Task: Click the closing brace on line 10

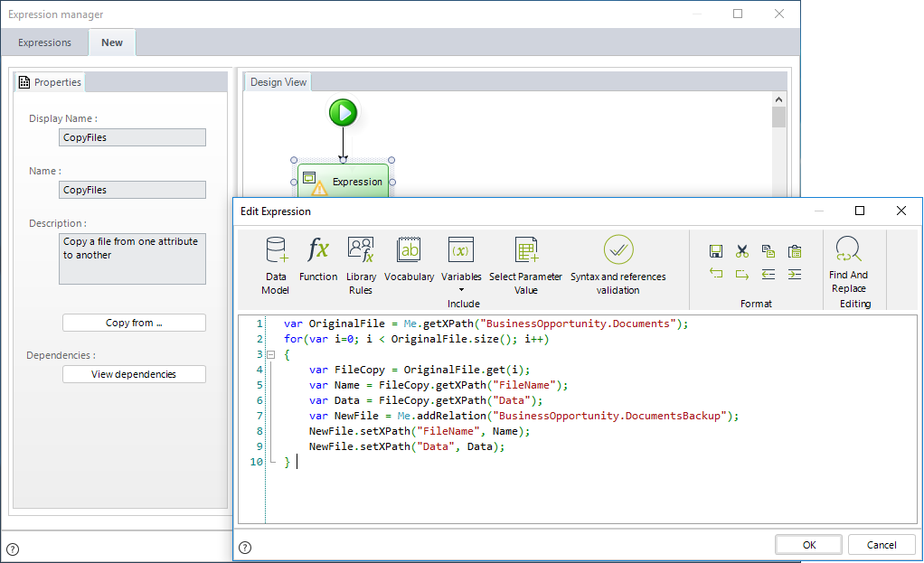Action: tap(287, 462)
